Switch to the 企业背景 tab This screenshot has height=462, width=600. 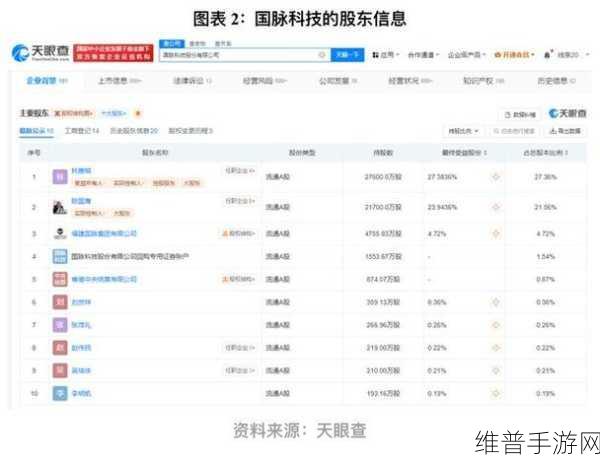(47, 80)
